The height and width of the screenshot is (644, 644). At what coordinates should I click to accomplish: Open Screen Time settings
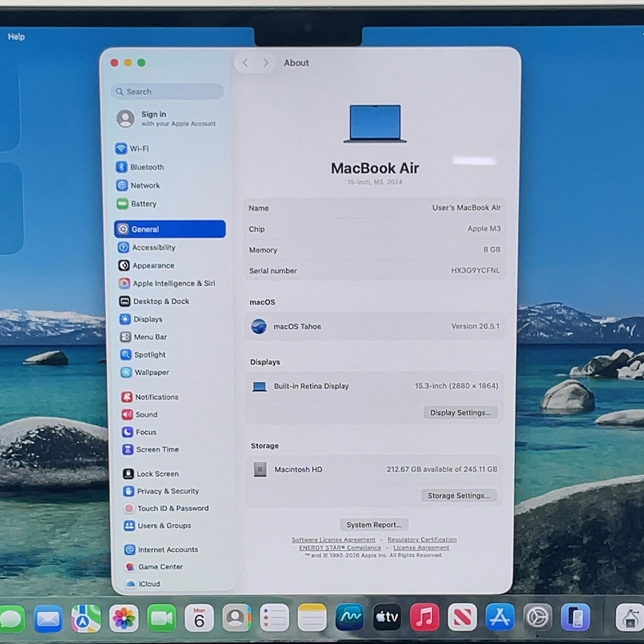click(x=151, y=449)
